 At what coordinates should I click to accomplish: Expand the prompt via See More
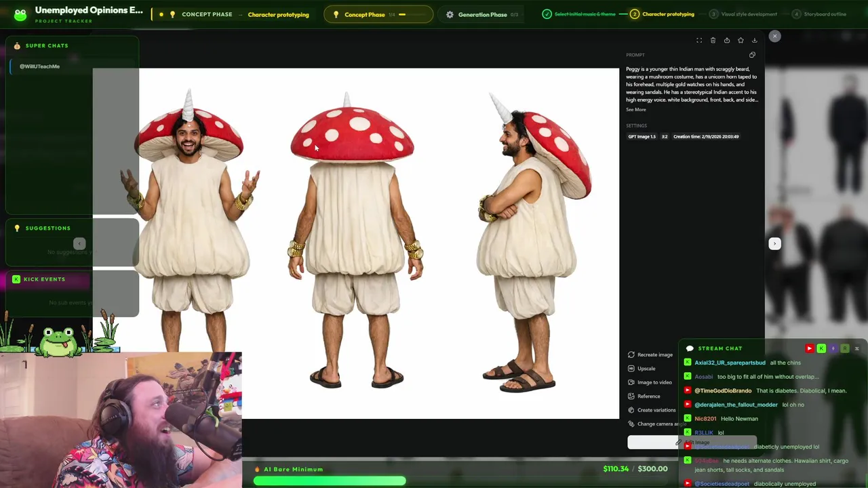pyautogui.click(x=636, y=110)
